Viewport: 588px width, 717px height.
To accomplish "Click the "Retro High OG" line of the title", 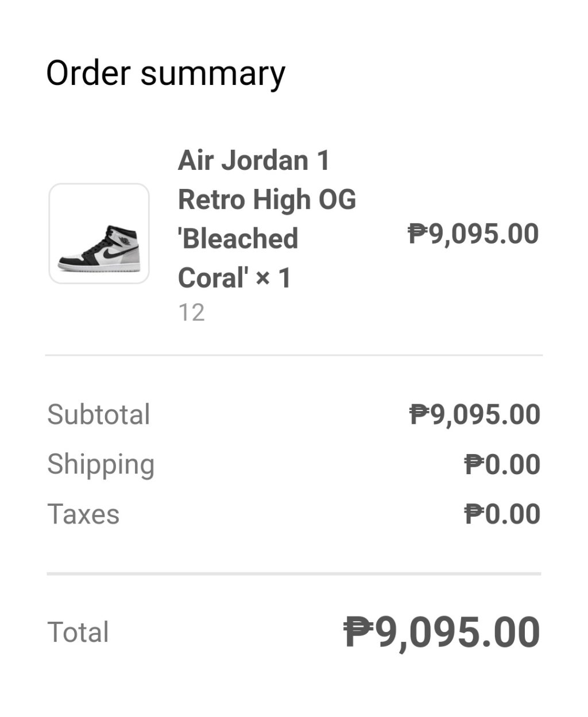I will pyautogui.click(x=267, y=200).
